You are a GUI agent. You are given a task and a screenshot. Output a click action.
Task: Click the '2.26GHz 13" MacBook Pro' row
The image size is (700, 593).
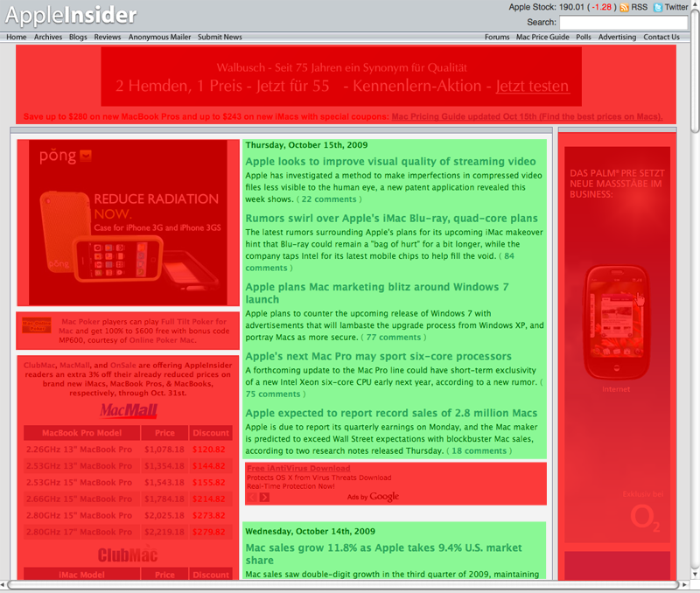128,450
